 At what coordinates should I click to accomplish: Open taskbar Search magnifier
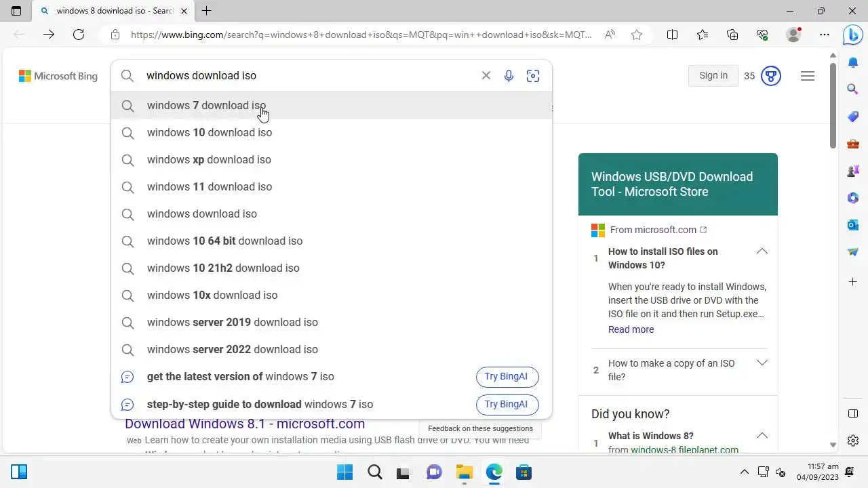coord(374,472)
